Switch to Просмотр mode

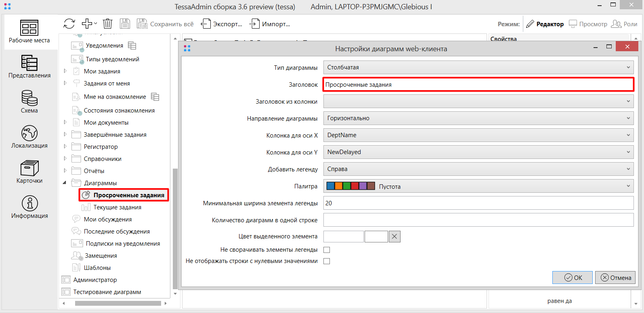pyautogui.click(x=588, y=24)
